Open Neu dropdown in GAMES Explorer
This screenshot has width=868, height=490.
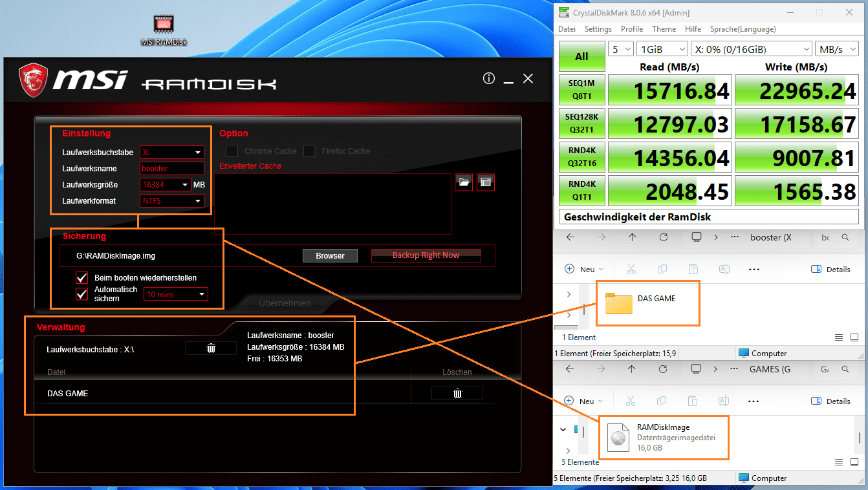584,401
